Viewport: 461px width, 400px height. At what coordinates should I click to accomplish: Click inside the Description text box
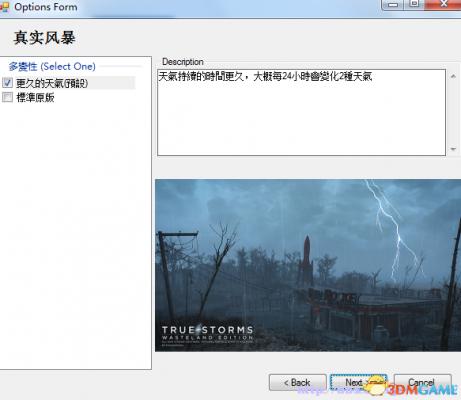pyautogui.click(x=301, y=112)
